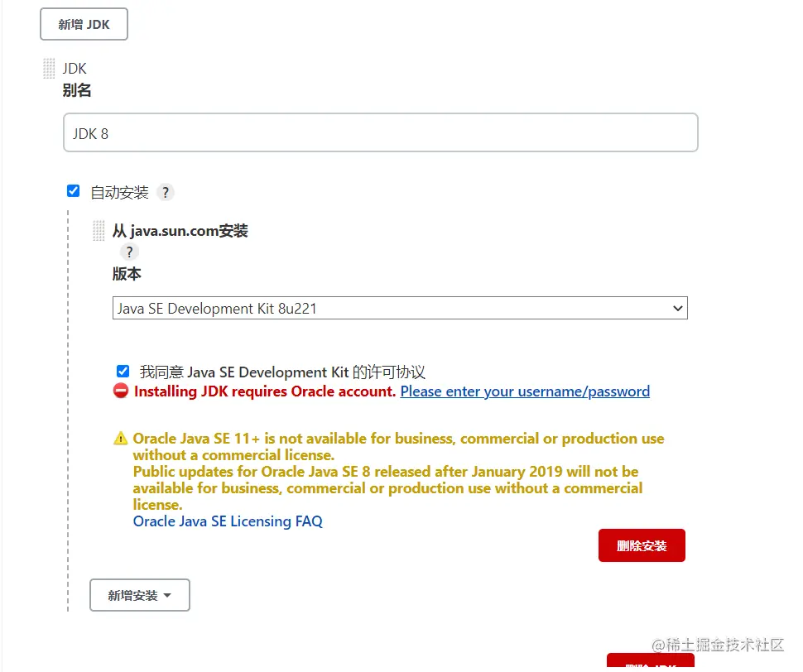Click the yellow warning triangle icon
This screenshot has width=803, height=672.
(120, 439)
